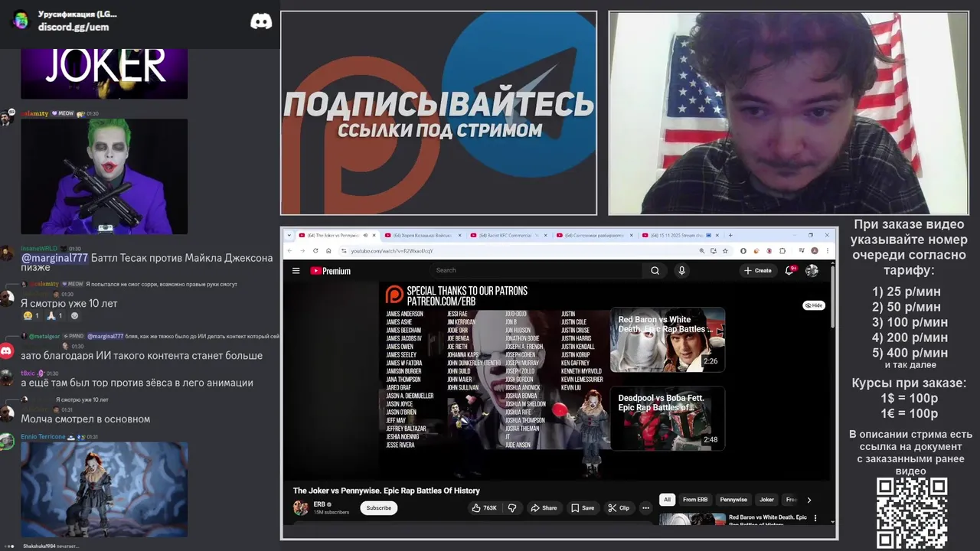980x551 pixels.
Task: Open the tab search dropdown arrow
Action: click(289, 235)
